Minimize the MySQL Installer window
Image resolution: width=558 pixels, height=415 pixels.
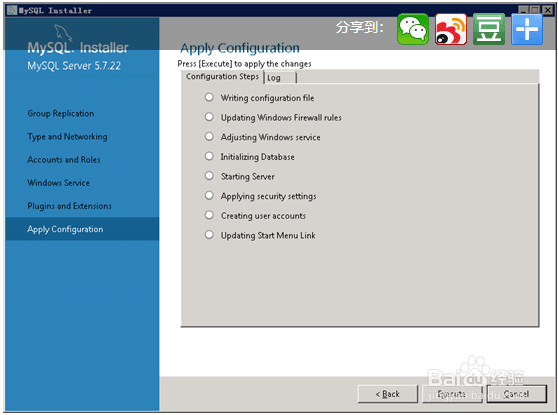(x=523, y=10)
